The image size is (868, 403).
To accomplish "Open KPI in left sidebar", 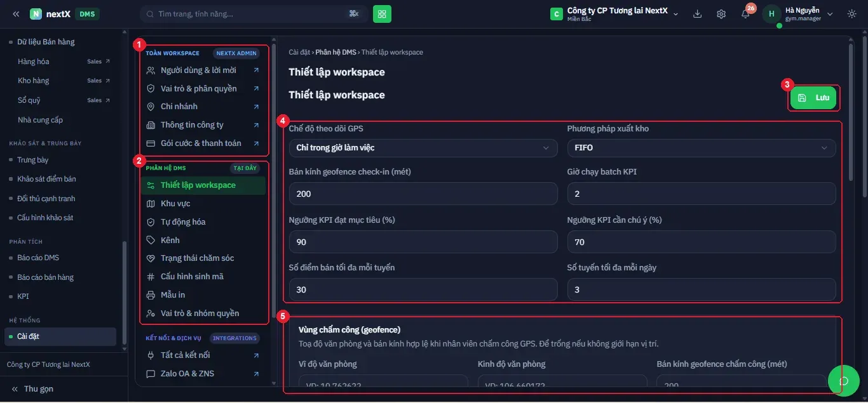I will click(x=23, y=296).
